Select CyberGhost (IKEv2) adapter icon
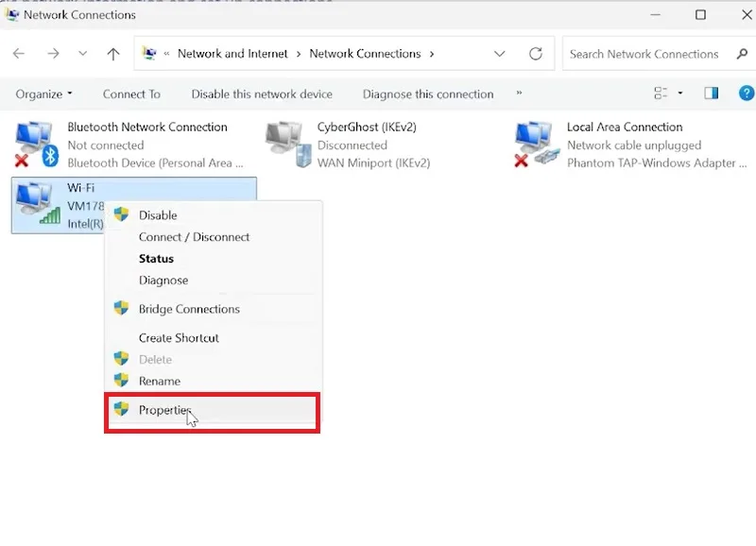Image resolution: width=756 pixels, height=546 pixels. [288, 145]
